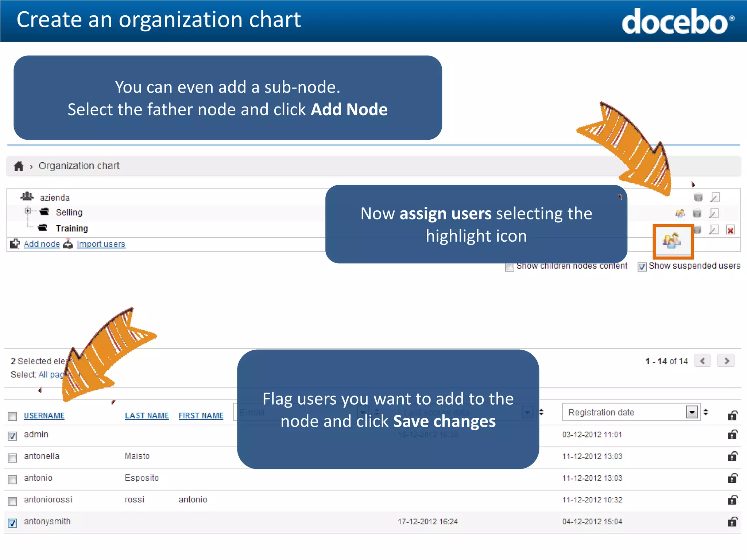Go to home via breadcrumb house icon
The height and width of the screenshot is (560, 747).
(x=19, y=166)
